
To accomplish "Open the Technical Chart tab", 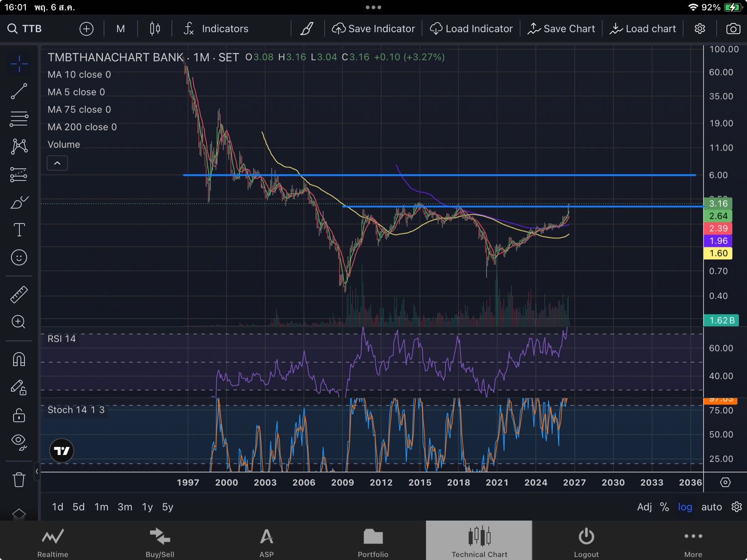I will pos(480,541).
